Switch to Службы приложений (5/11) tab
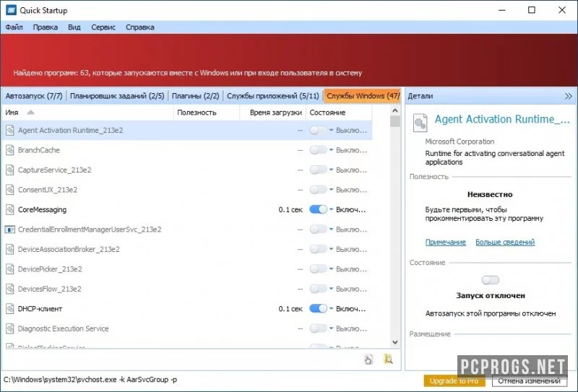Viewport: 578px width, 392px height. coord(273,96)
